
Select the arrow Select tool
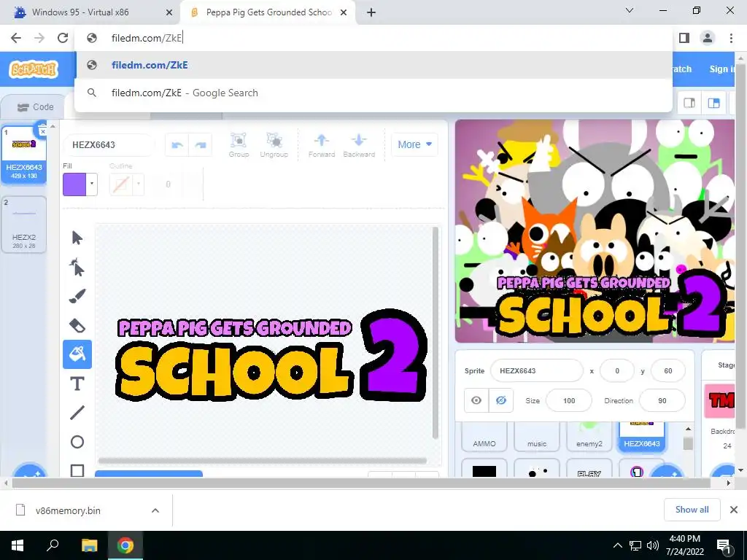pos(77,238)
